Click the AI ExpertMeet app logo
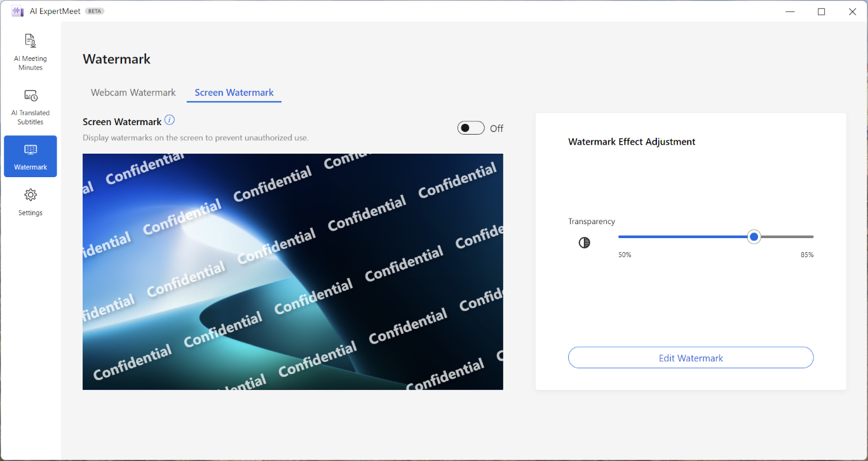Screen dimensions: 868x461 pyautogui.click(x=17, y=11)
